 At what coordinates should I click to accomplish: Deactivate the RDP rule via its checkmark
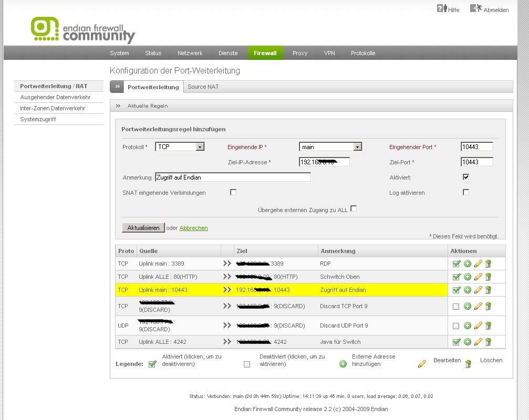click(x=457, y=264)
